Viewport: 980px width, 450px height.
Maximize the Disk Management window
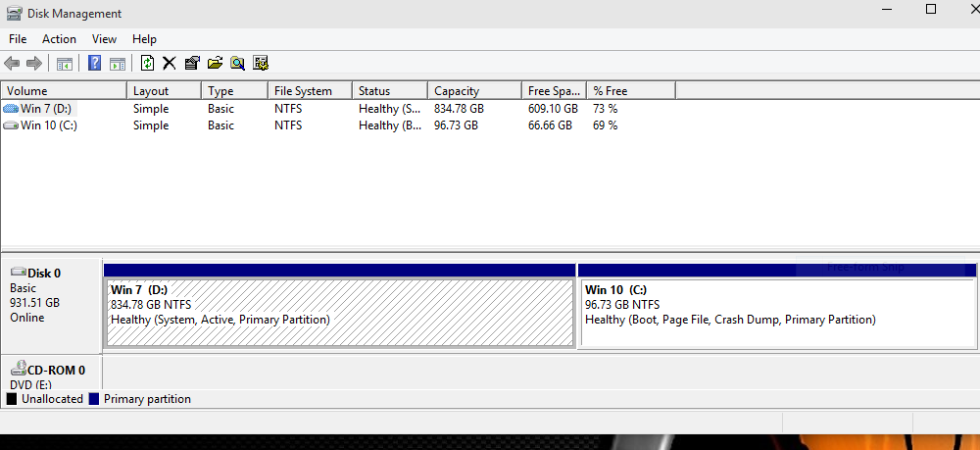click(x=931, y=9)
